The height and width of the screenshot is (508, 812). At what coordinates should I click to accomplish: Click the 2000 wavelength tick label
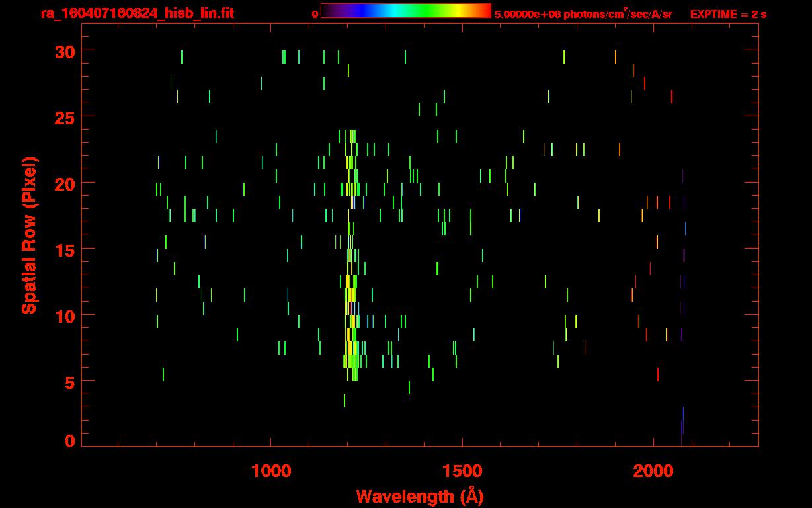[x=653, y=471]
